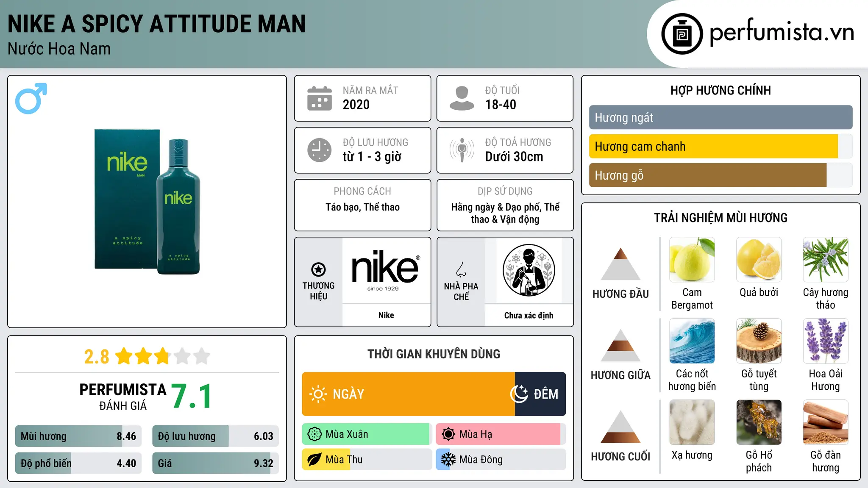Click the longevity value từ 1 - 3 giờ
This screenshot has height=488, width=868.
coord(372,157)
